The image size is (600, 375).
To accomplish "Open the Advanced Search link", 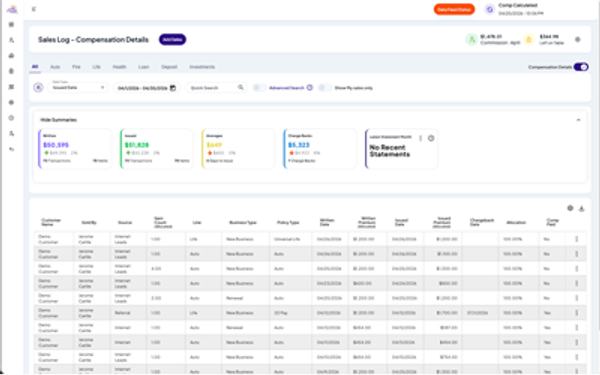I will [x=287, y=88].
